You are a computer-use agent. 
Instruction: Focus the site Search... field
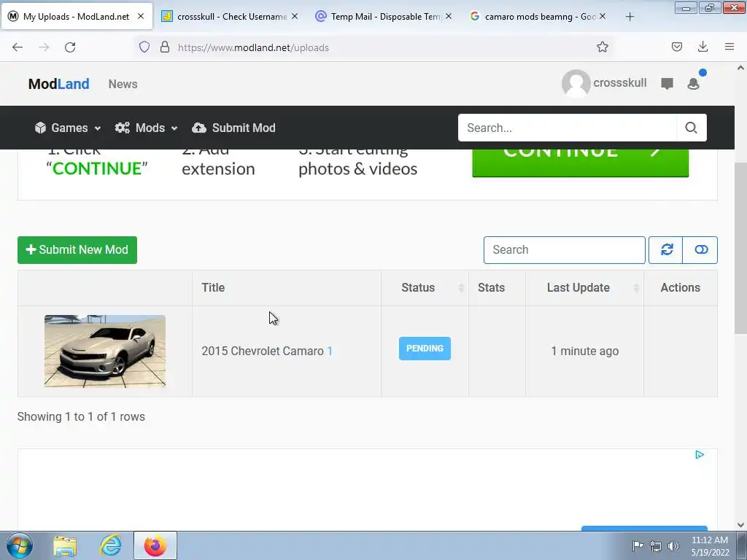coord(568,128)
